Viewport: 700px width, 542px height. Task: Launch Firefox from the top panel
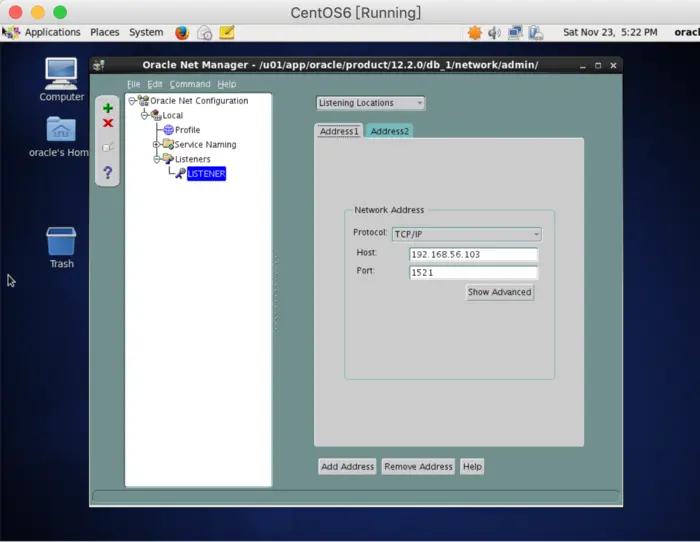(x=182, y=33)
